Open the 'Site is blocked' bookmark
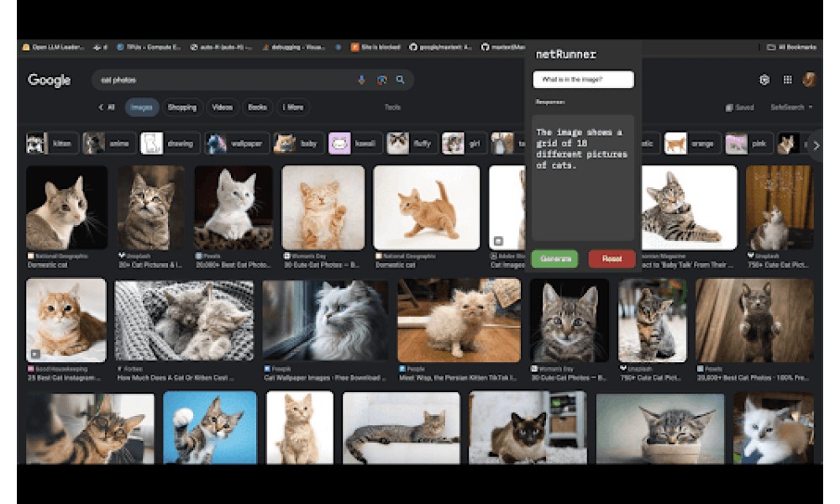 coord(375,47)
